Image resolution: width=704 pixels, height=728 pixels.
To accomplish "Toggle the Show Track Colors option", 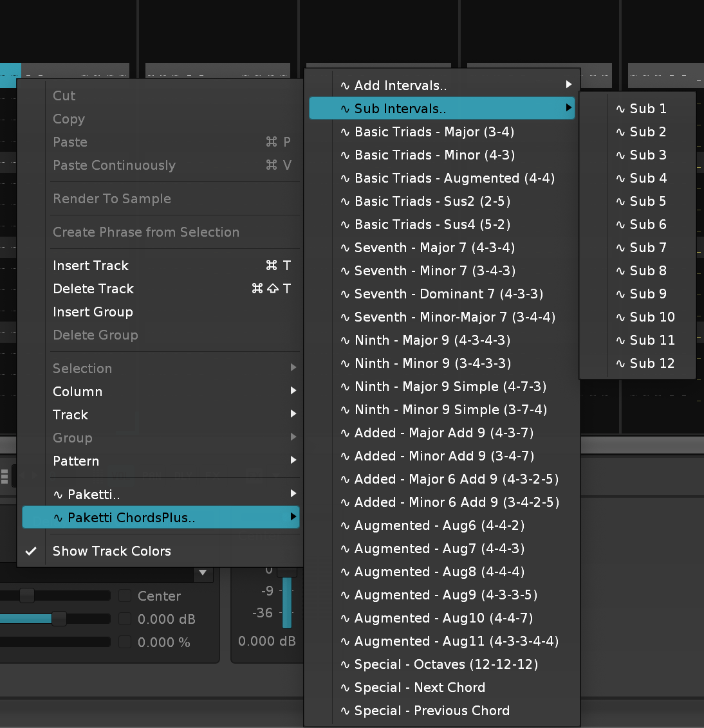I will (x=111, y=551).
